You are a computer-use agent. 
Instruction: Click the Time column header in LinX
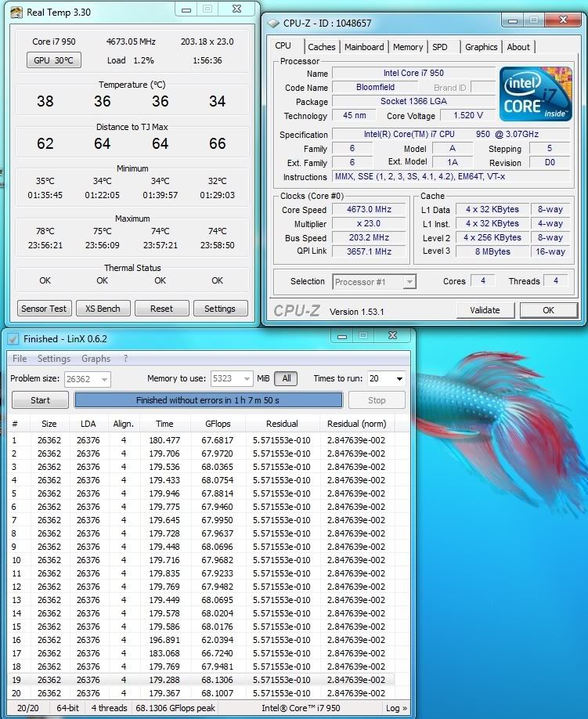[164, 424]
